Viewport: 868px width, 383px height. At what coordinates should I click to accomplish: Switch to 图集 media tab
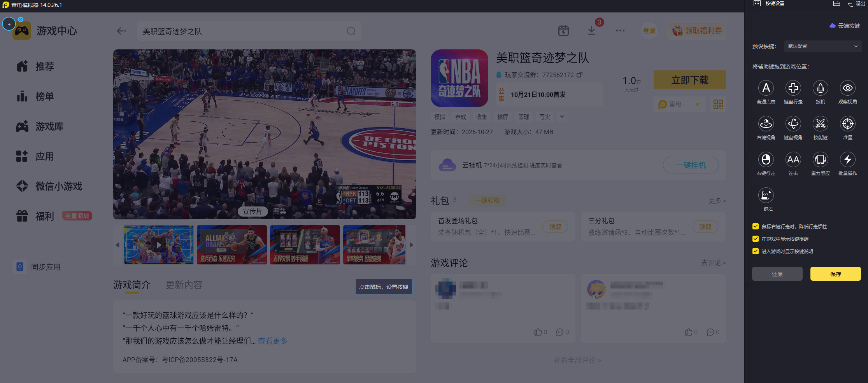[x=280, y=212]
